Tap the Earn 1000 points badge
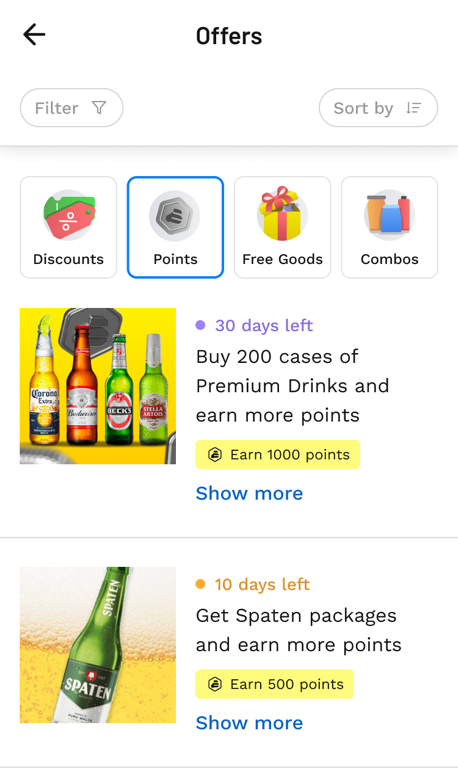Viewport: 458px width, 782px height. (x=277, y=454)
